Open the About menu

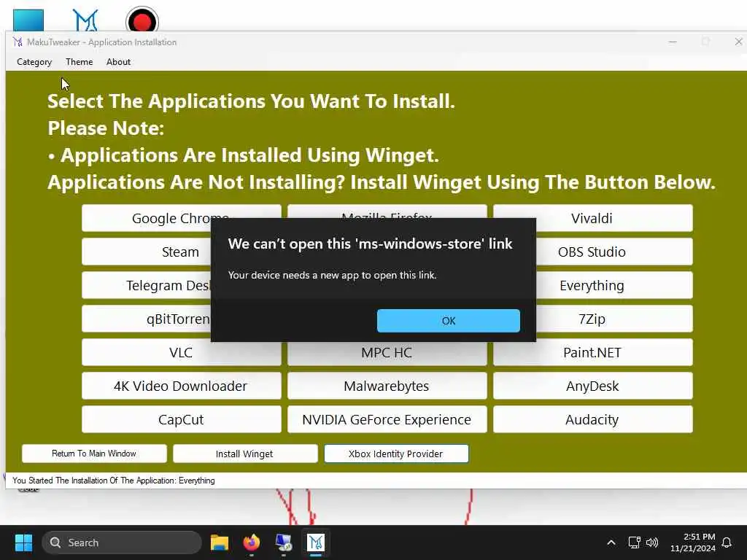point(118,62)
